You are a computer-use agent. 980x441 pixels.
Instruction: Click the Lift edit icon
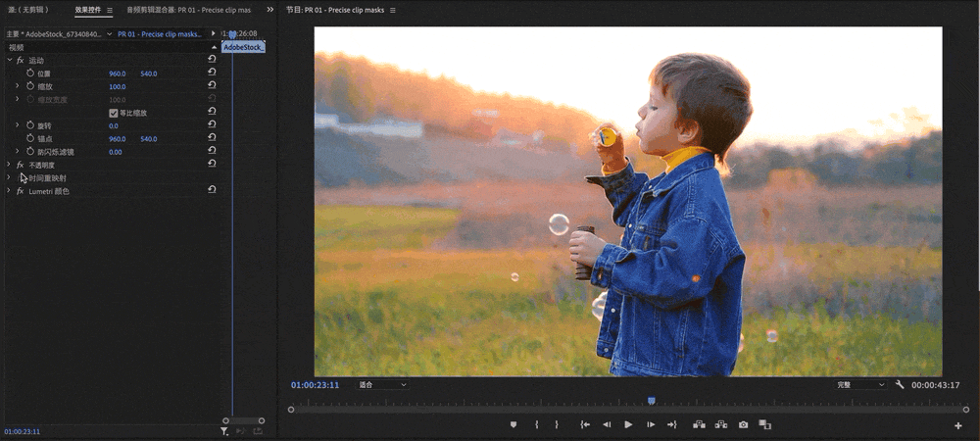[x=700, y=424]
